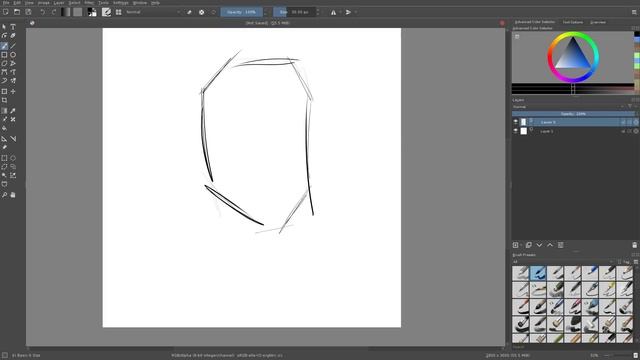Toggle visibility of the selected top layer
640x360 pixels.
[516, 122]
